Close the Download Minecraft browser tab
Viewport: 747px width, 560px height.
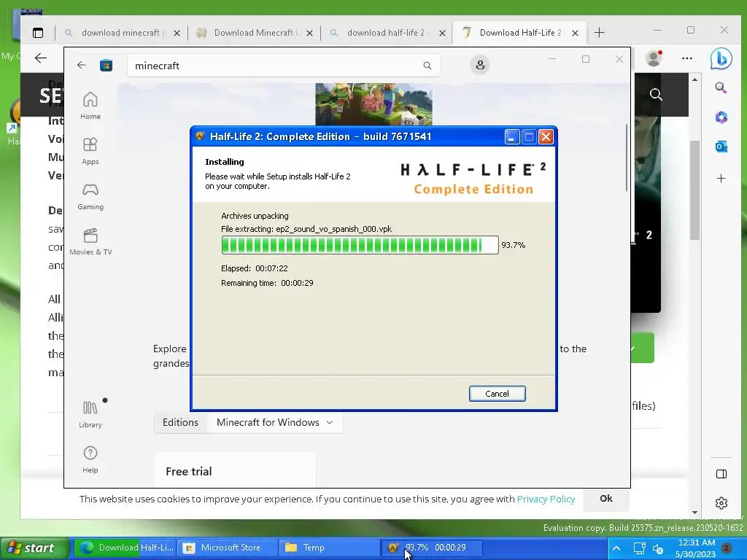pyautogui.click(x=309, y=33)
